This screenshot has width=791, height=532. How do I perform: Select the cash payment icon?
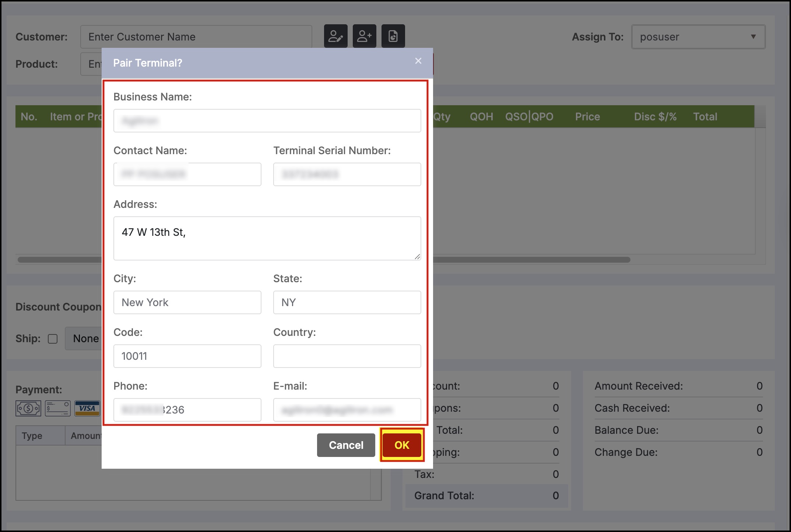click(28, 408)
